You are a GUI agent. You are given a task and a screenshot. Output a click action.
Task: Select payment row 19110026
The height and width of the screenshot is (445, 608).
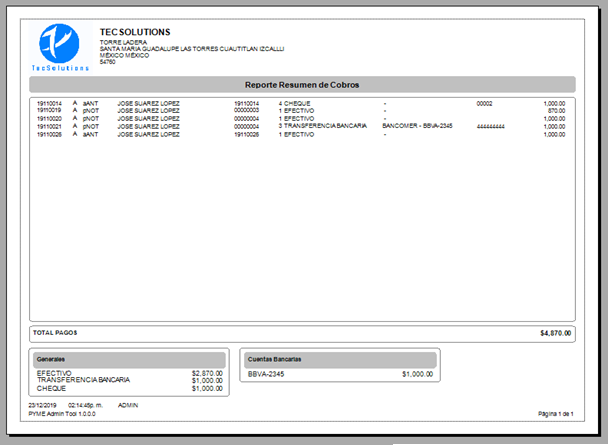tap(300, 134)
